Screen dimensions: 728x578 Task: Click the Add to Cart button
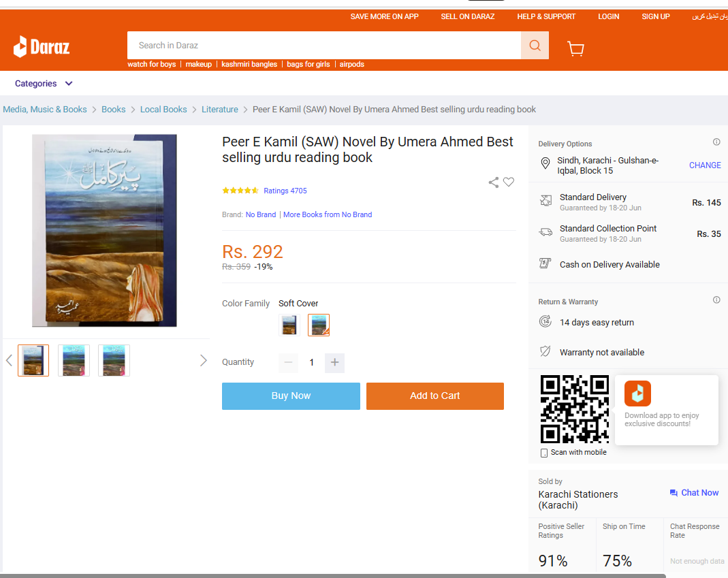pyautogui.click(x=435, y=396)
